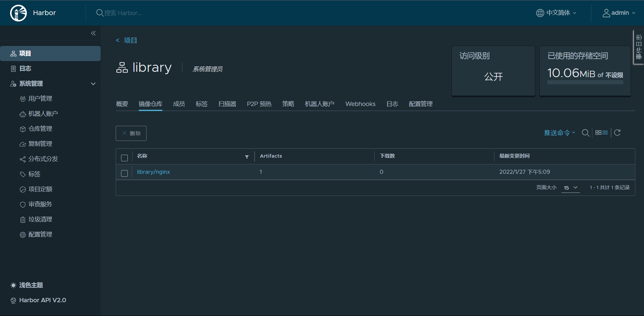644x316 pixels.
Task: Expand the 推送命令 dropdown
Action: click(x=559, y=133)
